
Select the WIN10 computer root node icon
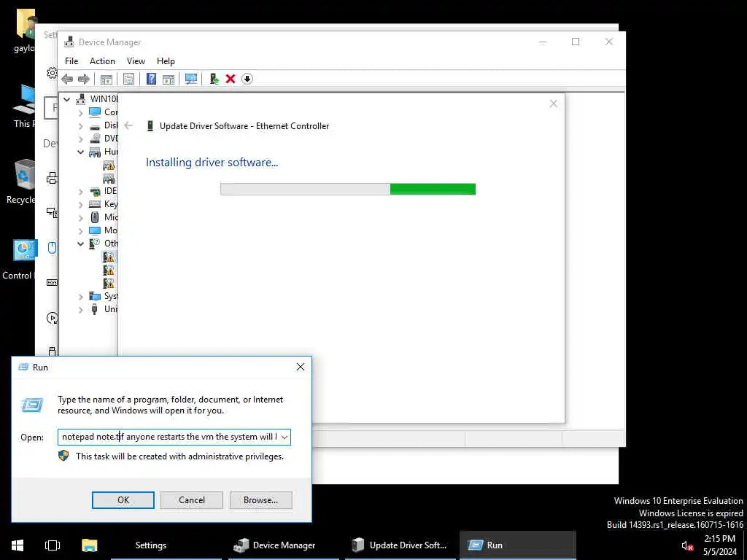click(81, 99)
